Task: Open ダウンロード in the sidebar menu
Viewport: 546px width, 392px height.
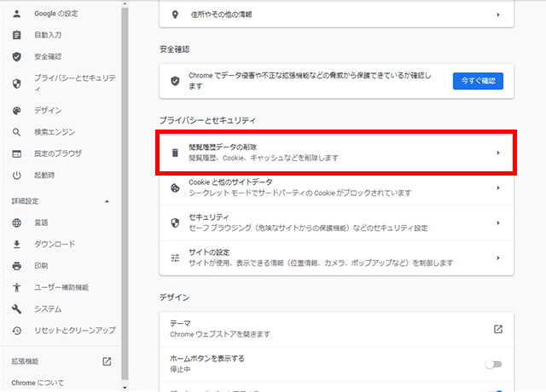Action: click(x=55, y=244)
